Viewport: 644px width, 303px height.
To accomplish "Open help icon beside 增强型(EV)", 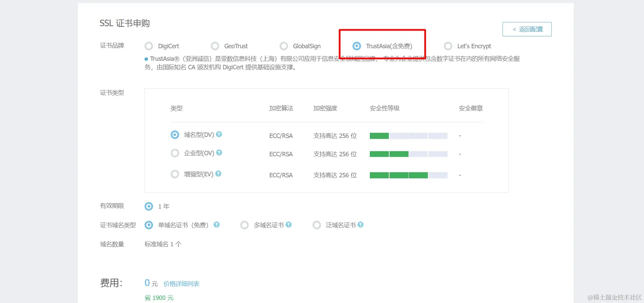I will [x=219, y=174].
